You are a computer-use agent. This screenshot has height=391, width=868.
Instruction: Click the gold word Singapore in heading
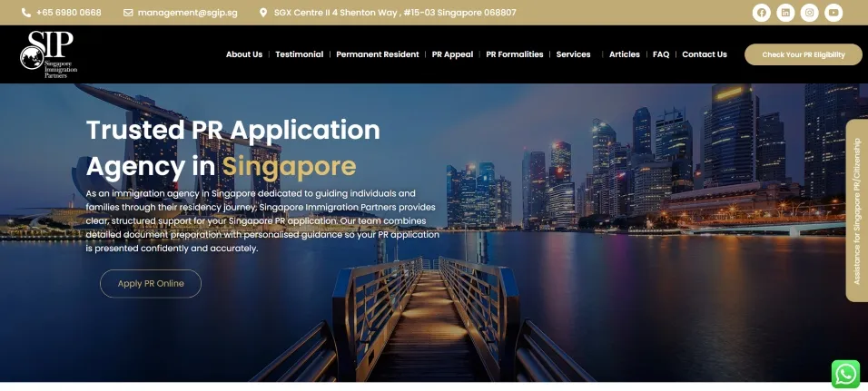289,166
